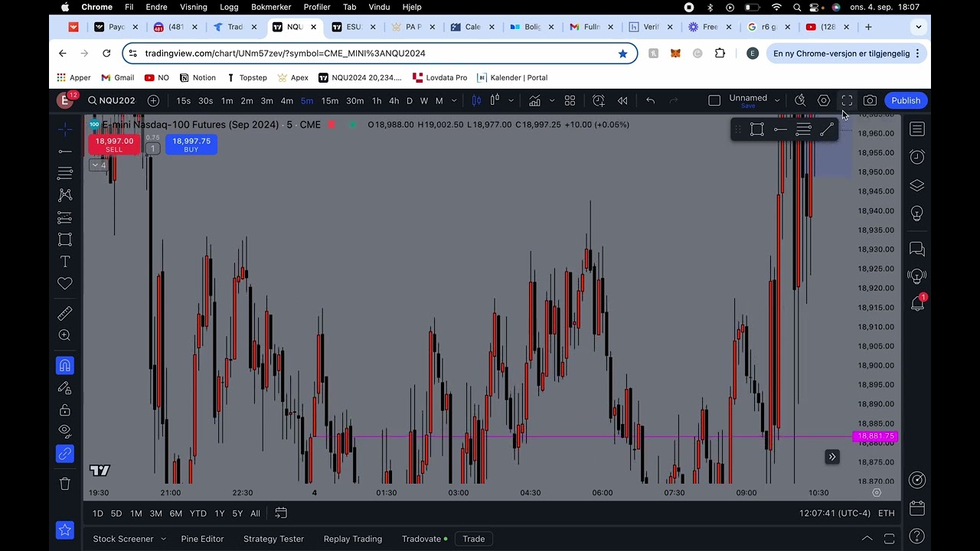Click the 12:07:41 (UTC-4) timezone selector
Viewport: 980px width, 551px height.
[x=835, y=514]
